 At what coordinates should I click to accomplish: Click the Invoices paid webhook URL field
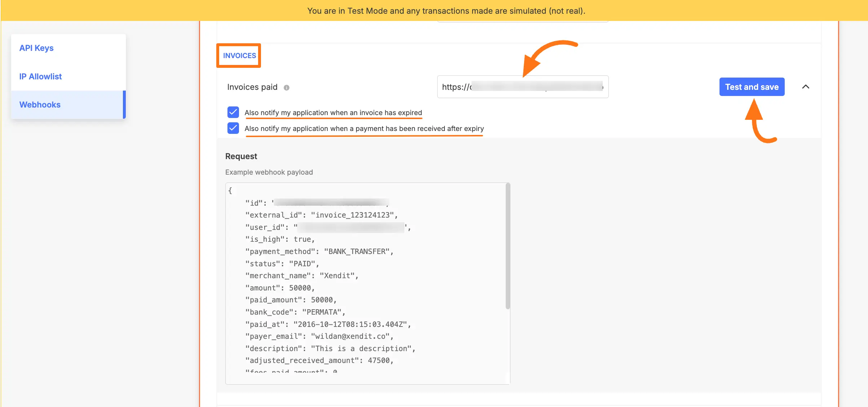coord(522,87)
